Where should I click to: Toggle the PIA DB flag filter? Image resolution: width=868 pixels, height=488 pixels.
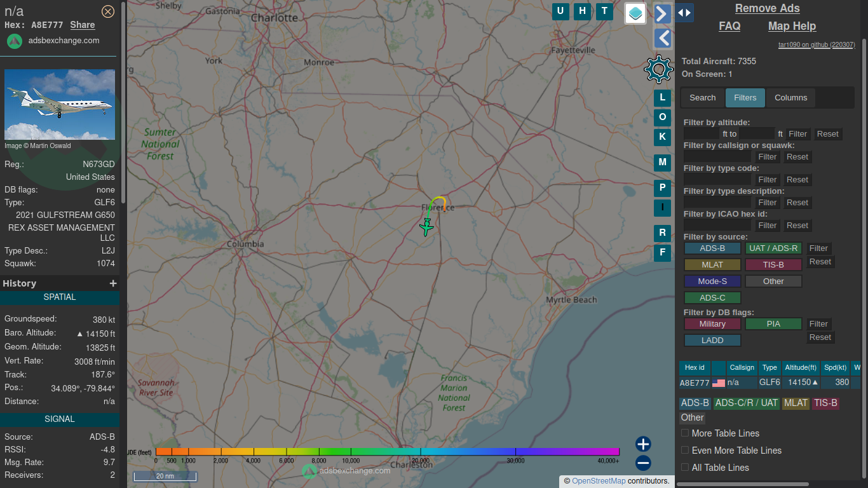click(x=773, y=324)
